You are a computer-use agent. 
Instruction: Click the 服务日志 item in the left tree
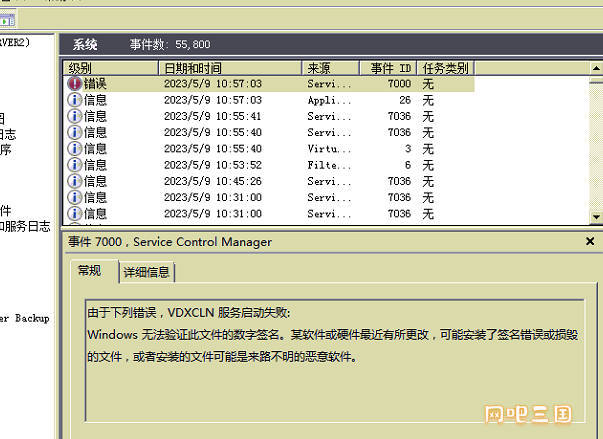click(x=27, y=226)
